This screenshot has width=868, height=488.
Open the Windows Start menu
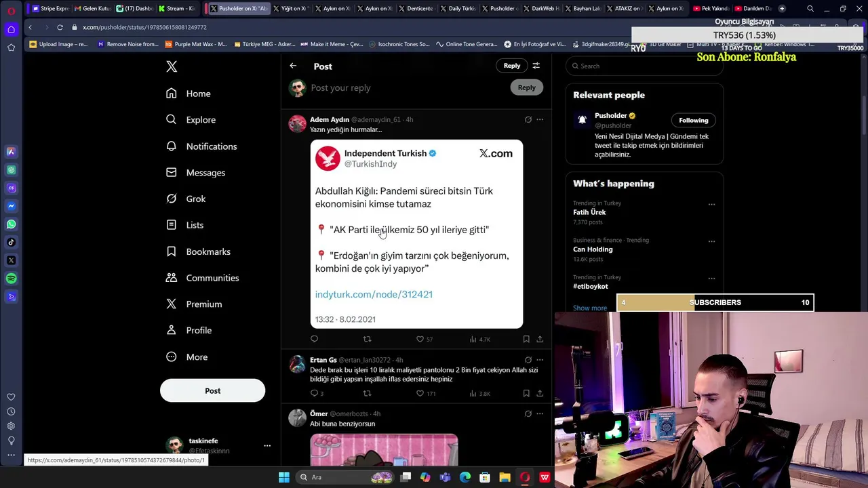click(284, 477)
